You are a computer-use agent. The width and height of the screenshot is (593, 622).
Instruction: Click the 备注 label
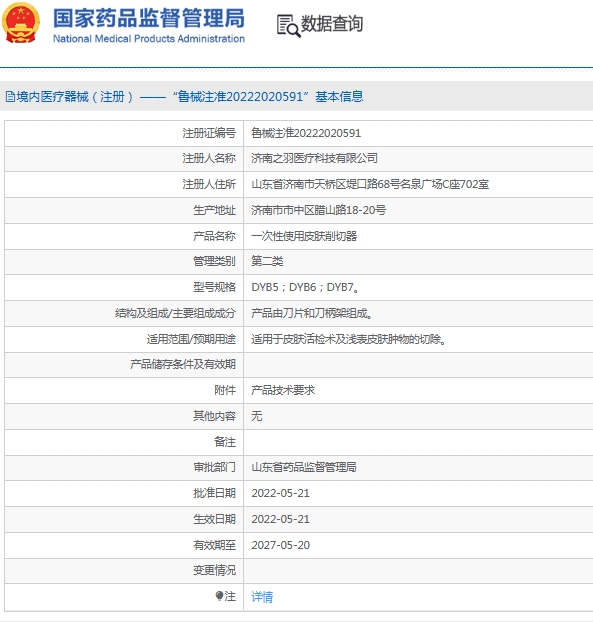coord(225,442)
